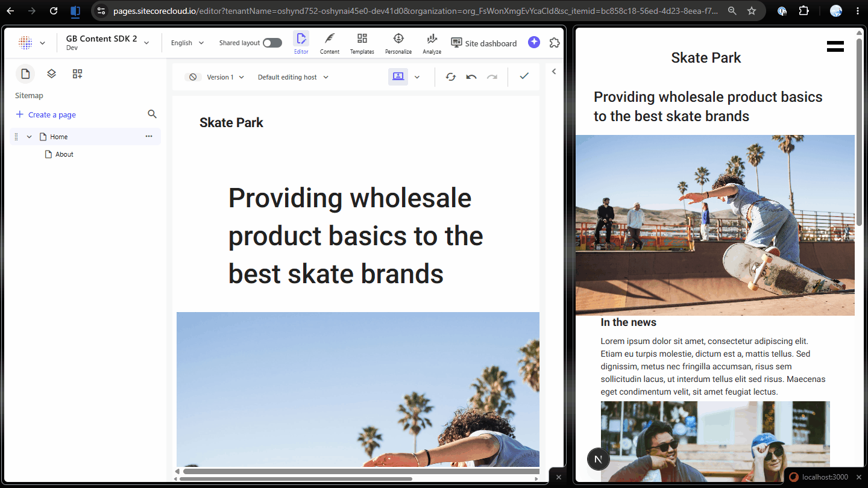Collapse the Home tree node chevron
868x488 pixels.
pyautogui.click(x=29, y=137)
